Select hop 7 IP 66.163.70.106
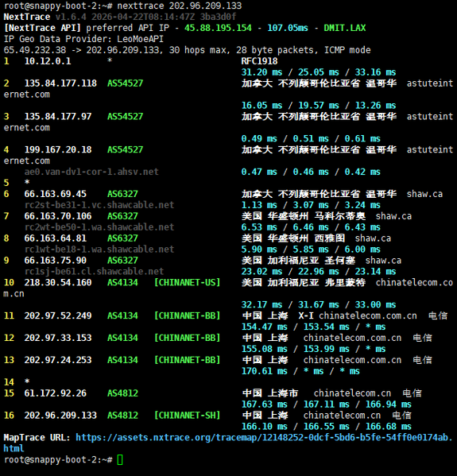Viewport: 457px width, 476px height. pos(58,216)
